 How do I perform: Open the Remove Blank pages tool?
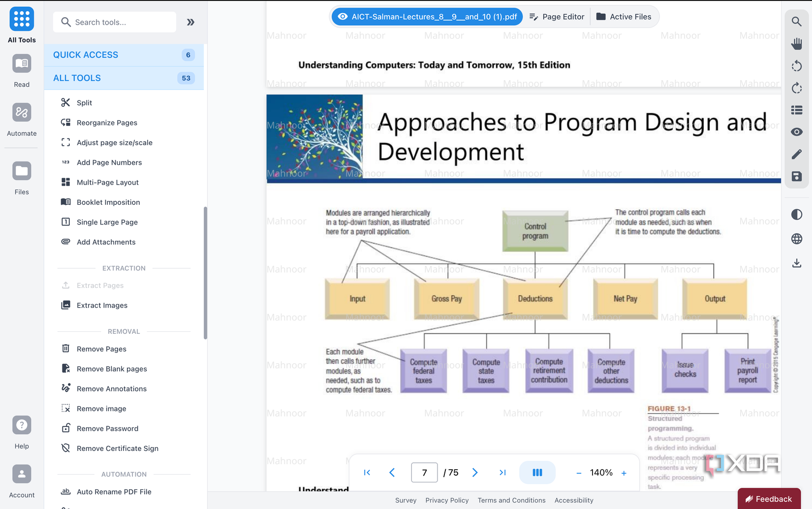112,369
